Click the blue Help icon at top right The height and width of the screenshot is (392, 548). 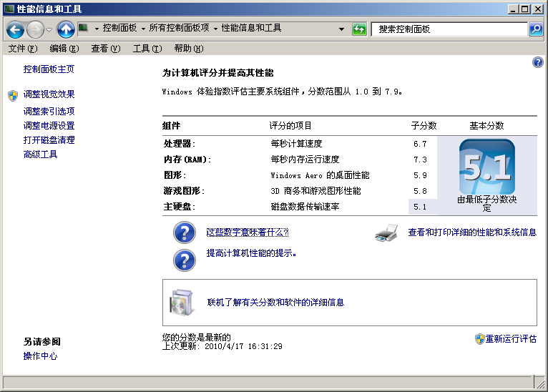coord(537,62)
